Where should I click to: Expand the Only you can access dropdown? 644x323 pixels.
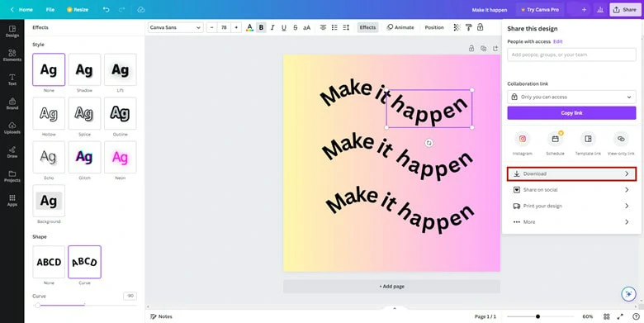click(x=571, y=97)
